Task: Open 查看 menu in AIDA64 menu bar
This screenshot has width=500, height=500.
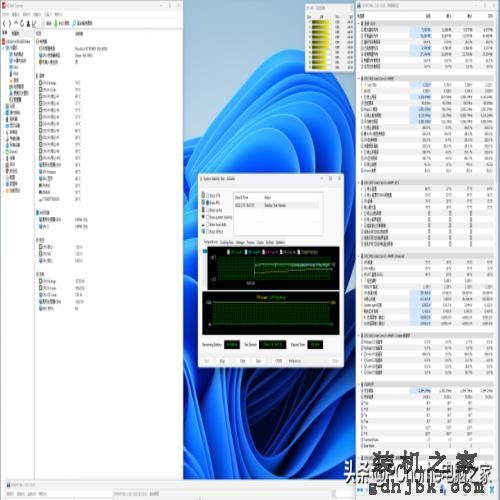Action: (16, 14)
